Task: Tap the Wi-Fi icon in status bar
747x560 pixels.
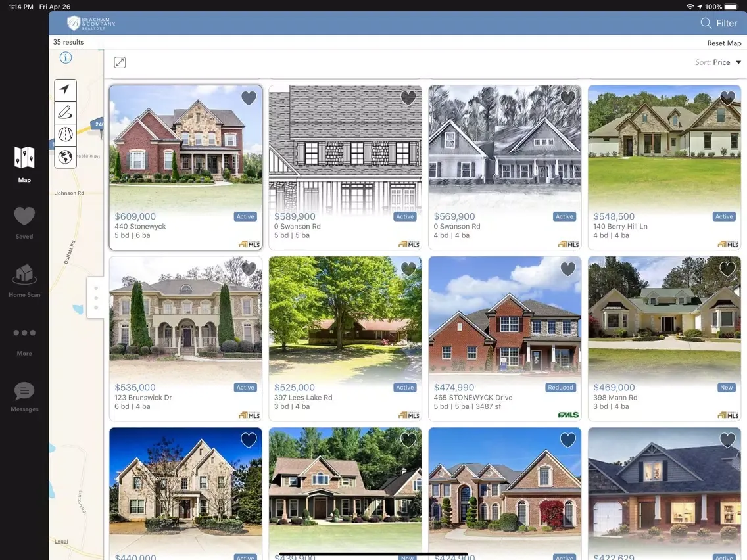Action: click(x=690, y=7)
